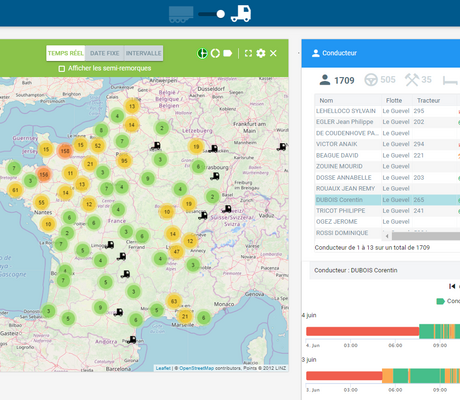
Task: Click the green legend tag icon
Action: pyautogui.click(x=440, y=301)
